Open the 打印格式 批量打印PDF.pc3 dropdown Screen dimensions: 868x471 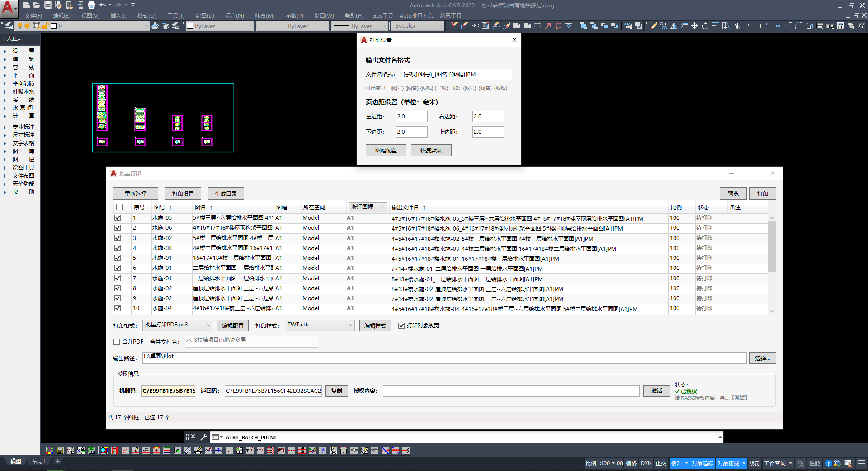click(x=177, y=325)
